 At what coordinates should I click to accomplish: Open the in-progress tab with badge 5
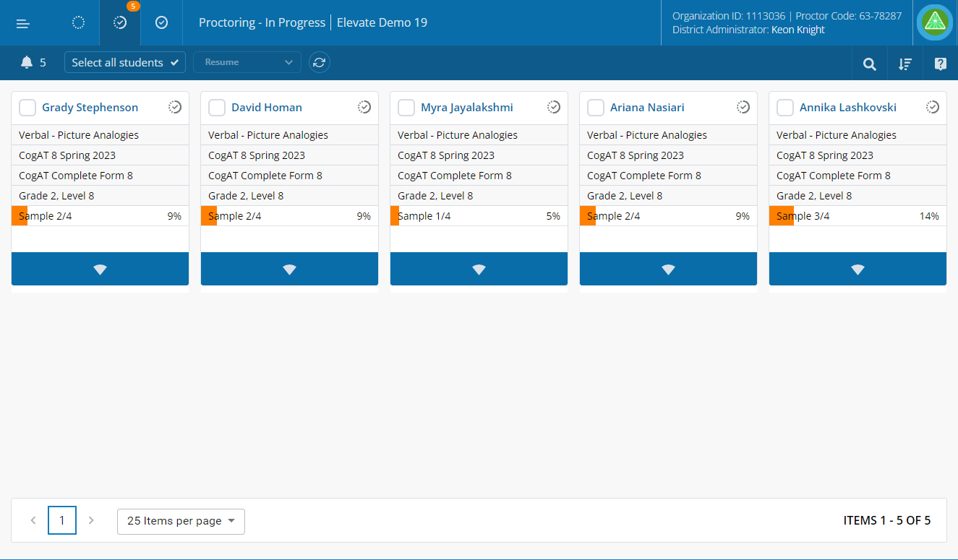[120, 22]
